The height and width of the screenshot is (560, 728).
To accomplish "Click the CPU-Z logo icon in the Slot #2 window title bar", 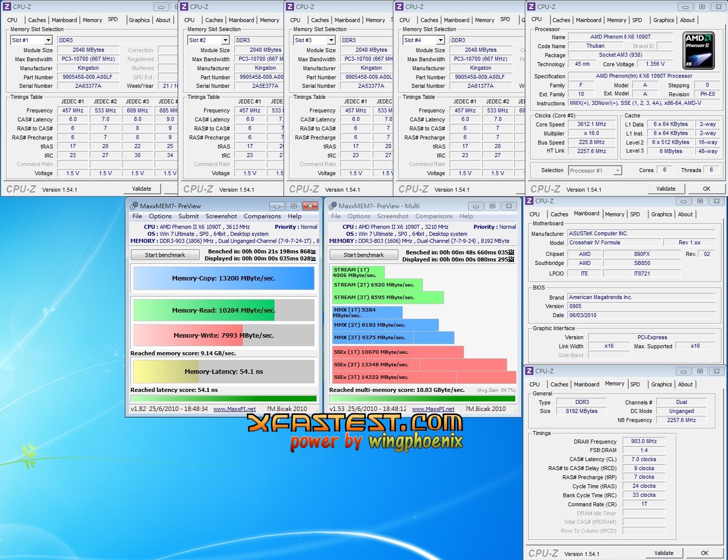I will point(184,7).
